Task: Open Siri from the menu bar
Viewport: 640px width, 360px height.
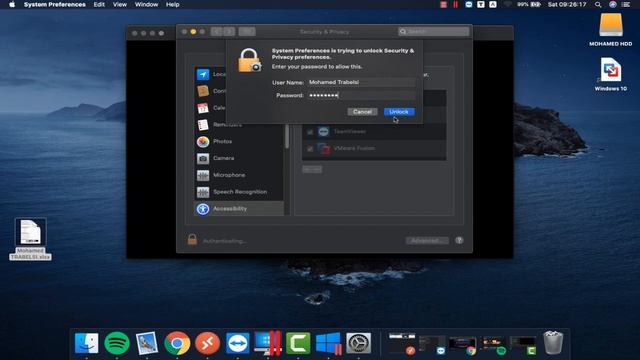Action: [613, 4]
